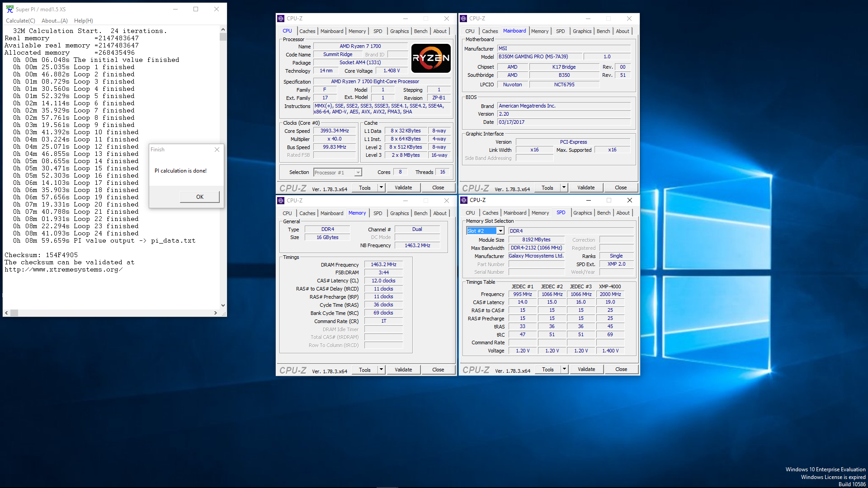The image size is (868, 488).
Task: Open Calculate(C) menu in Super PI
Action: click(20, 21)
